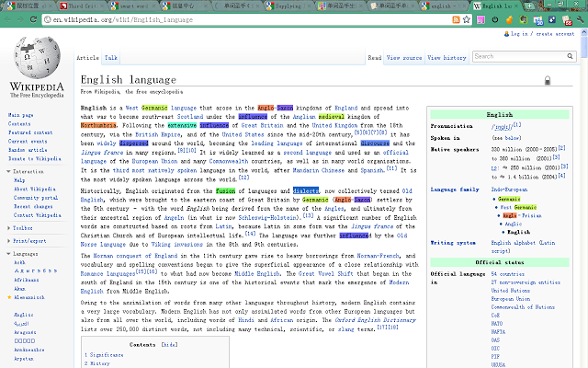Image resolution: width=588 pixels, height=368 pixels.
Task: Click the search magnifier icon
Action: pyautogui.click(x=570, y=56)
